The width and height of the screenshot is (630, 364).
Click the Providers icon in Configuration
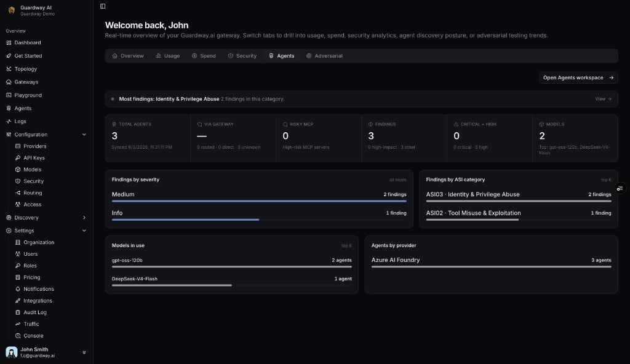click(x=18, y=146)
